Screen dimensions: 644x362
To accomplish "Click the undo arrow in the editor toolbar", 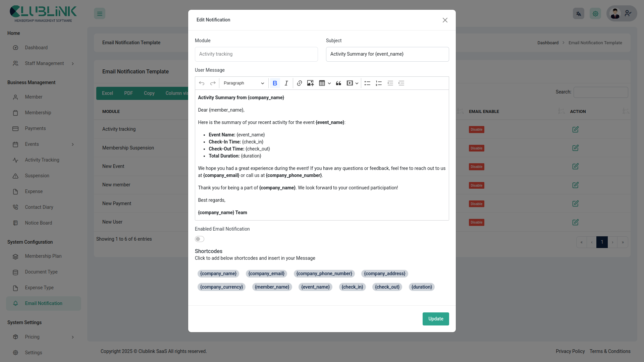I will pyautogui.click(x=202, y=83).
